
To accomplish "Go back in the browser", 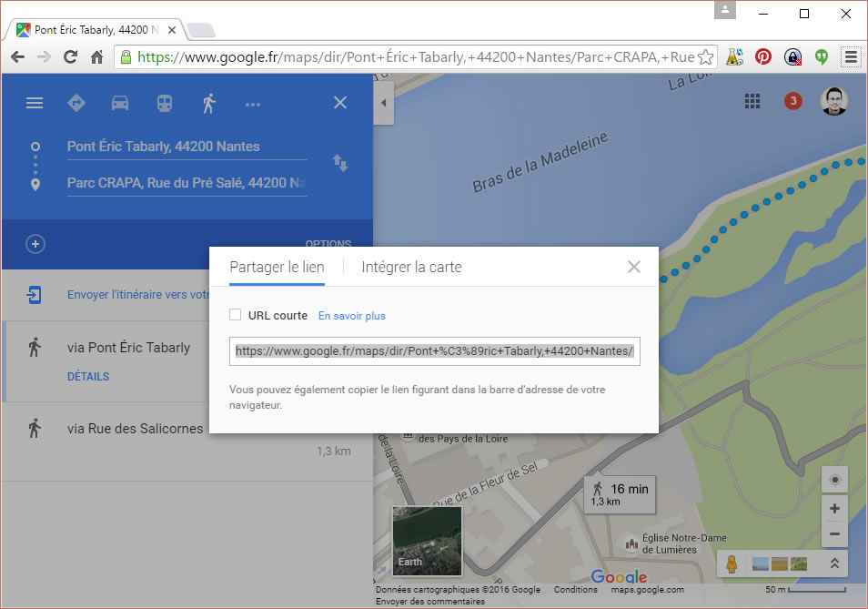I will 17,57.
